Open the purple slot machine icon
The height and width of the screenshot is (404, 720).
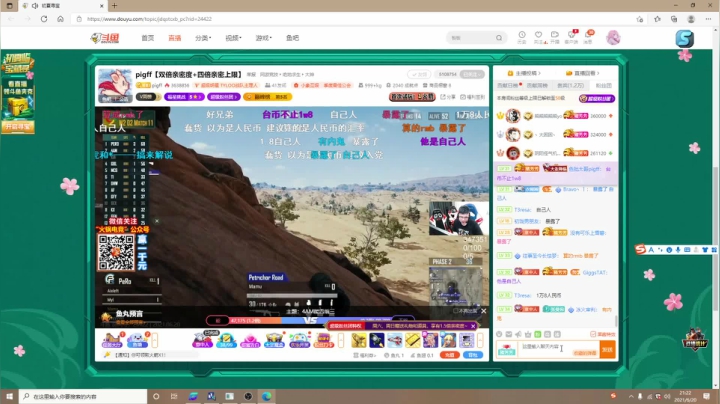[x=323, y=340]
